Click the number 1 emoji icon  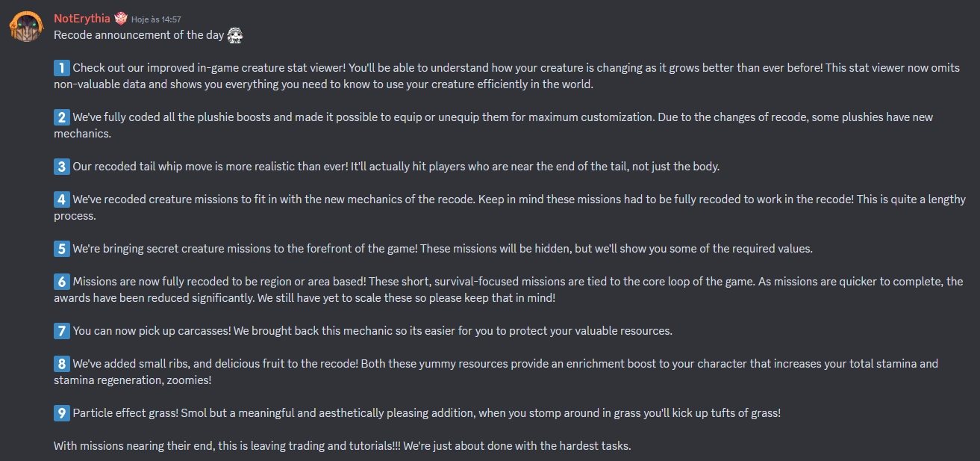coord(62,68)
